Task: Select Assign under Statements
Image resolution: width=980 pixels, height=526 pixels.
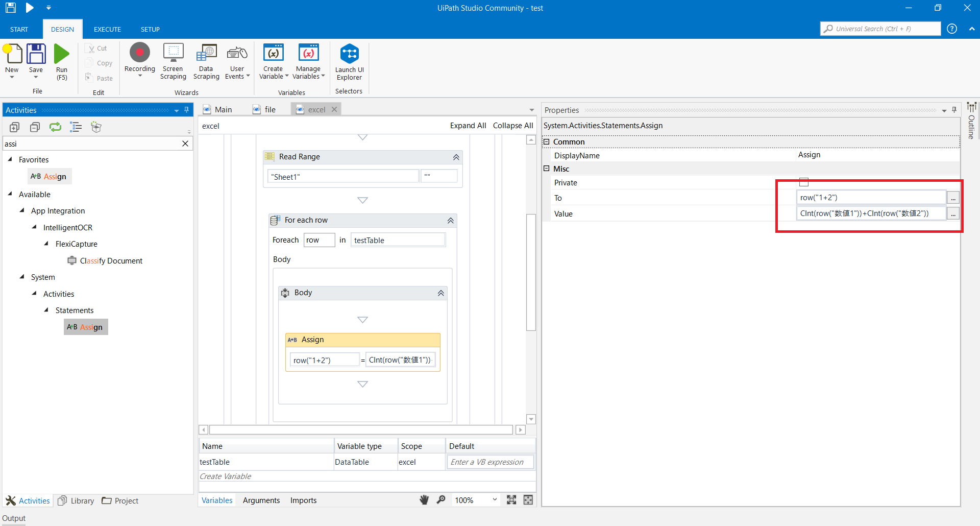Action: tap(85, 327)
